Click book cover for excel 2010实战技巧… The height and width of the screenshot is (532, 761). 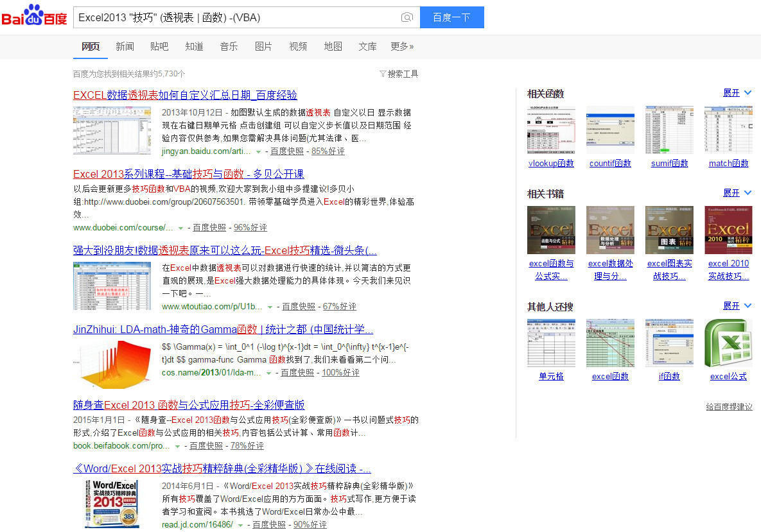click(728, 230)
